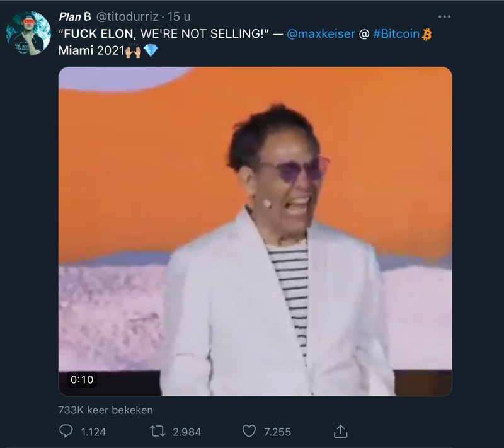Open the Plan ₿ profile avatar
Viewport: 504px width, 448px height.
pyautogui.click(x=29, y=33)
